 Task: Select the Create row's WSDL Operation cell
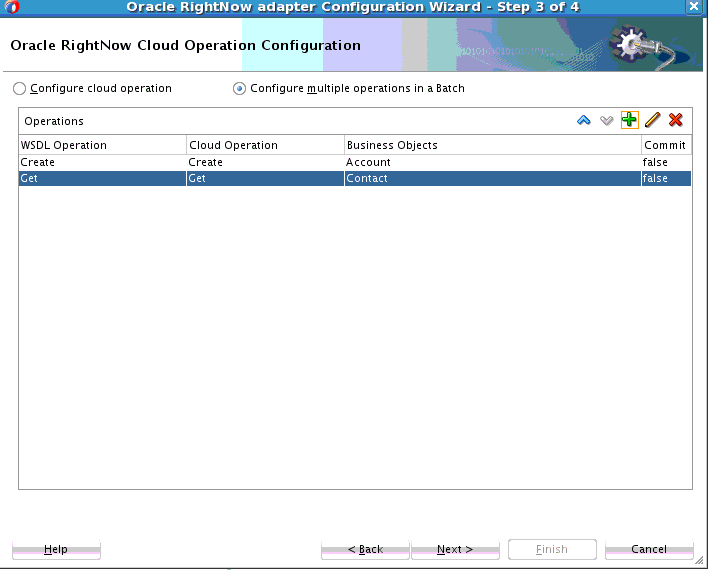[102, 163]
